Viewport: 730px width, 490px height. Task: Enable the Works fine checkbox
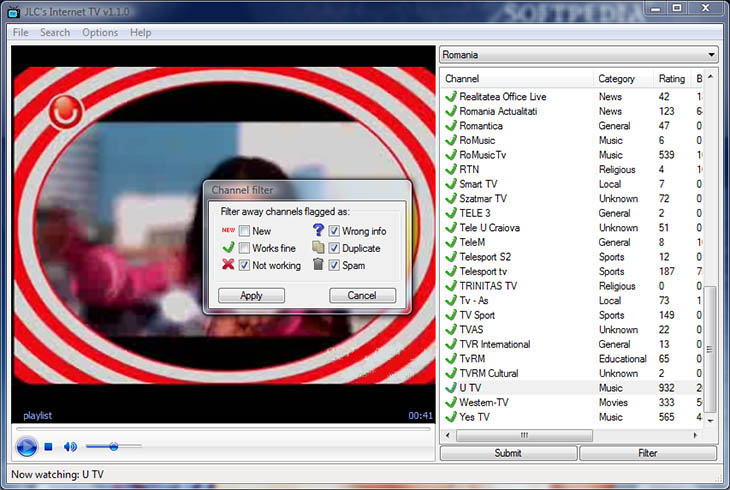244,248
